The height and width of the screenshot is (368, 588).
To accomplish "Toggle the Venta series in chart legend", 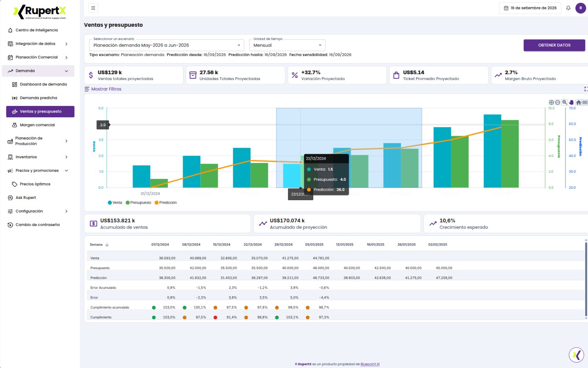I will (115, 203).
